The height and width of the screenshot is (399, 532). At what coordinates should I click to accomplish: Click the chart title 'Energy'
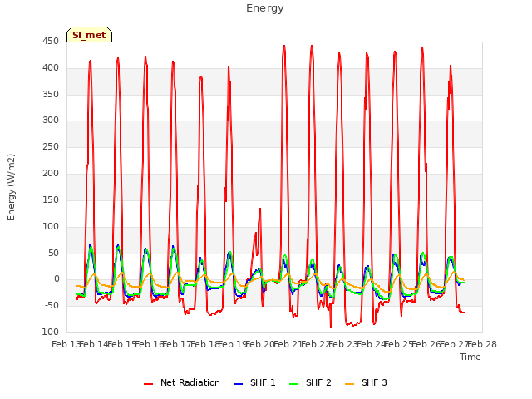(265, 8)
